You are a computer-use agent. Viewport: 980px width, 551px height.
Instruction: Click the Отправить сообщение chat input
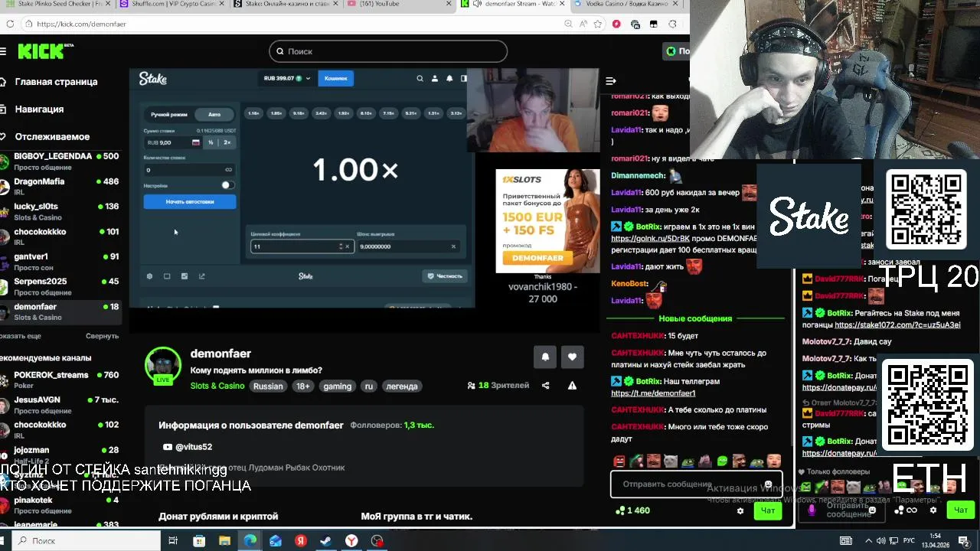(x=696, y=484)
